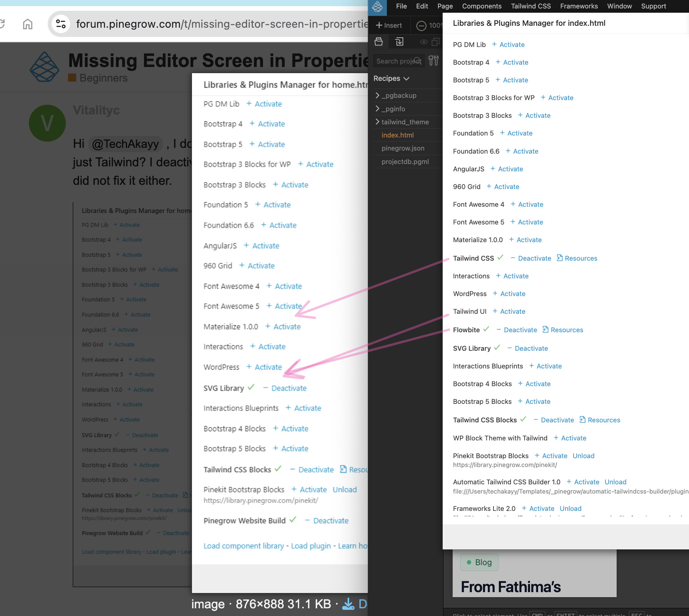This screenshot has height=616, width=689.
Task: Click the Insert button in Pinegrow's toolbar
Action: coord(389,25)
